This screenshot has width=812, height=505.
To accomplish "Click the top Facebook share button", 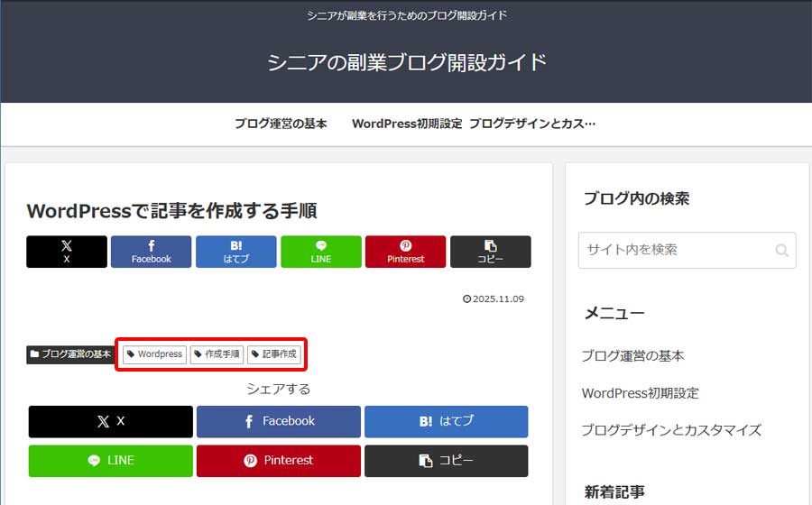I will (x=151, y=252).
